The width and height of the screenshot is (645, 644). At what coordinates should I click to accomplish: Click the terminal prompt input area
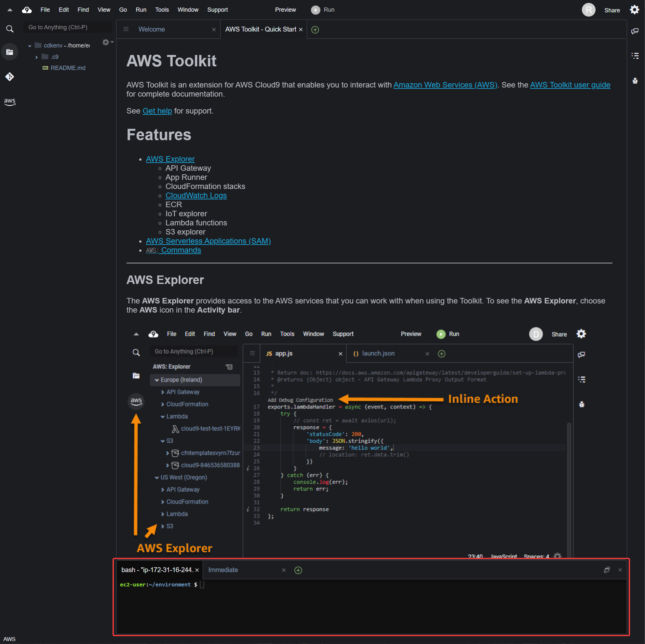[x=370, y=606]
